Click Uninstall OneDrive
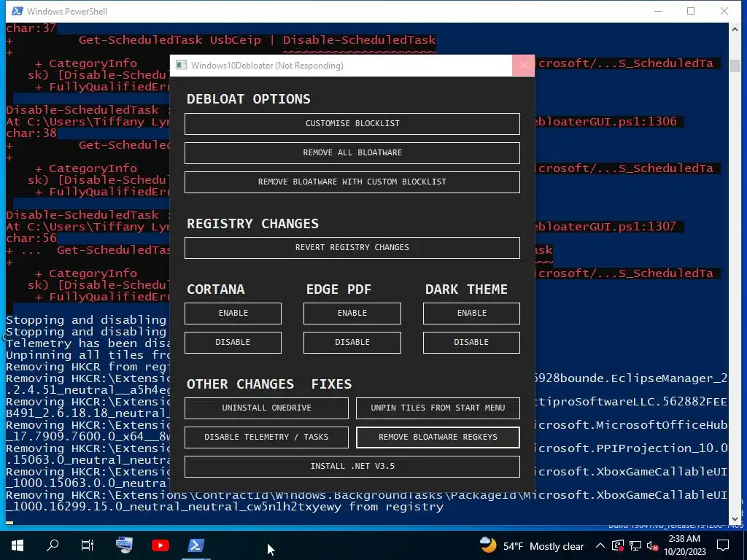This screenshot has width=747, height=560. coord(266,408)
